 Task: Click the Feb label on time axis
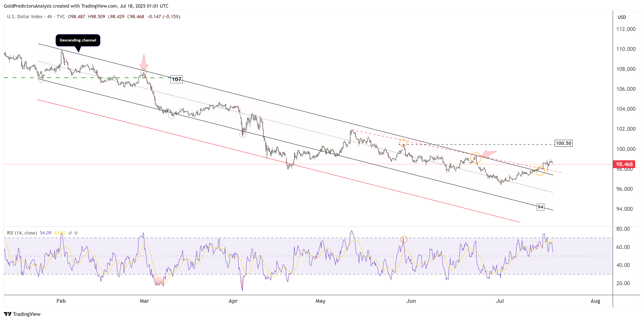(x=61, y=301)
